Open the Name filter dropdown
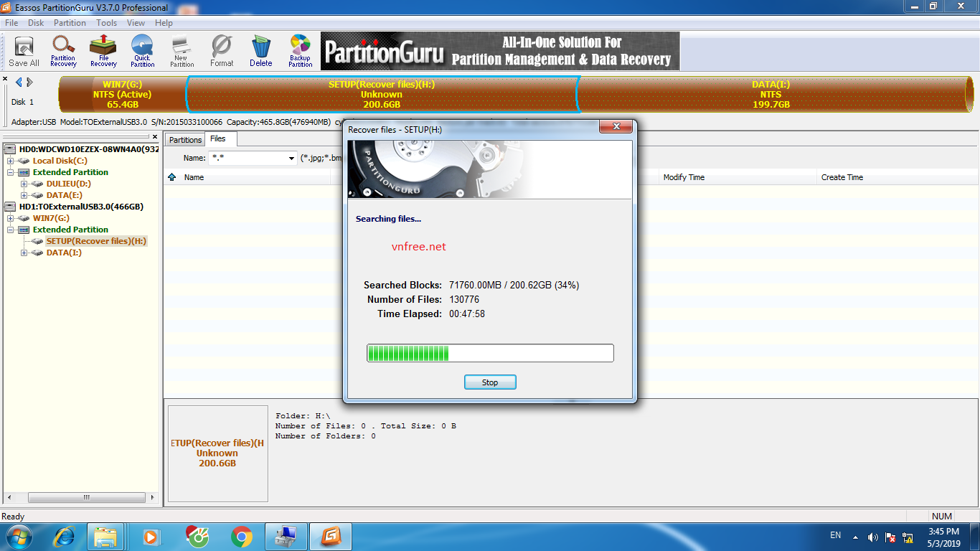This screenshot has width=980, height=551. tap(291, 158)
